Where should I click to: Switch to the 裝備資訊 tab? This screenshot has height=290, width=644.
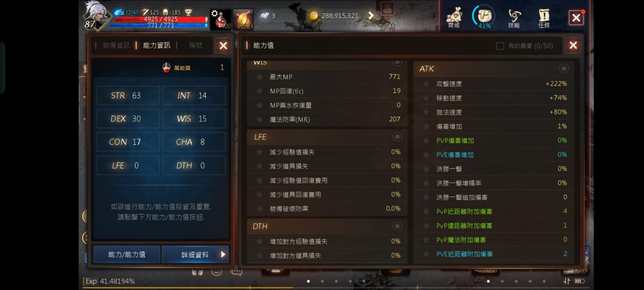(x=116, y=45)
